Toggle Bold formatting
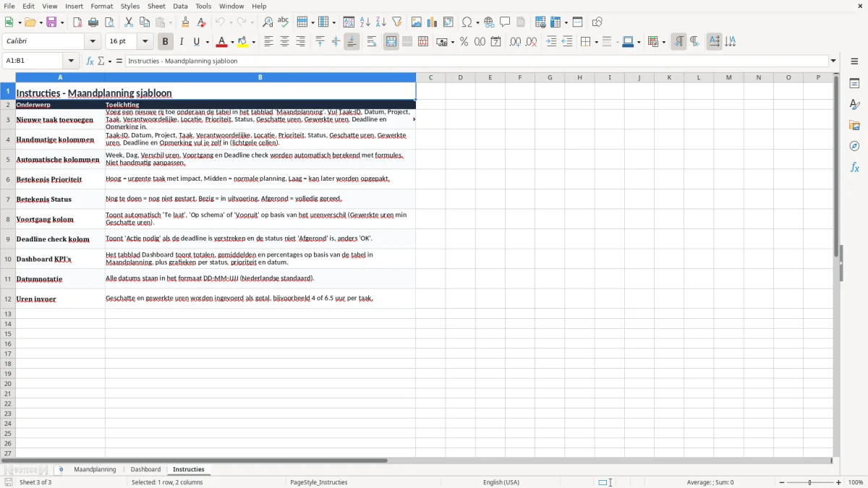Viewport: 868px width, 488px height. click(x=166, y=42)
